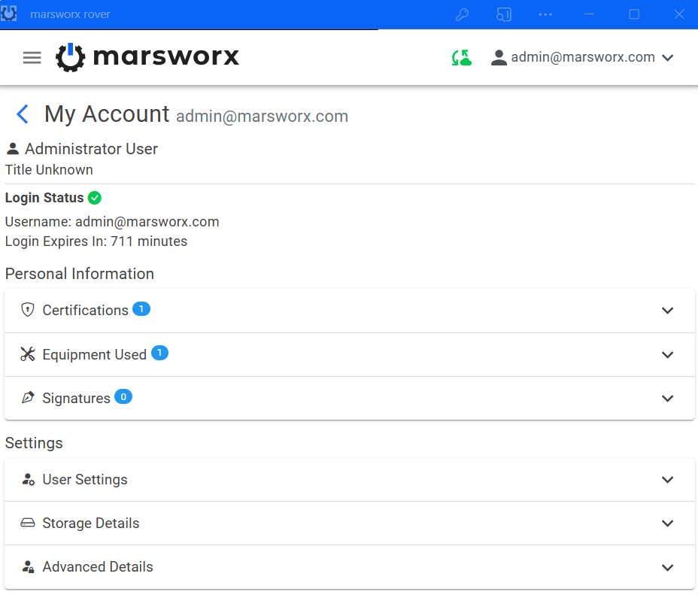698x616 pixels.
Task: Click the Signatures count badge showing 0
Action: point(123,396)
